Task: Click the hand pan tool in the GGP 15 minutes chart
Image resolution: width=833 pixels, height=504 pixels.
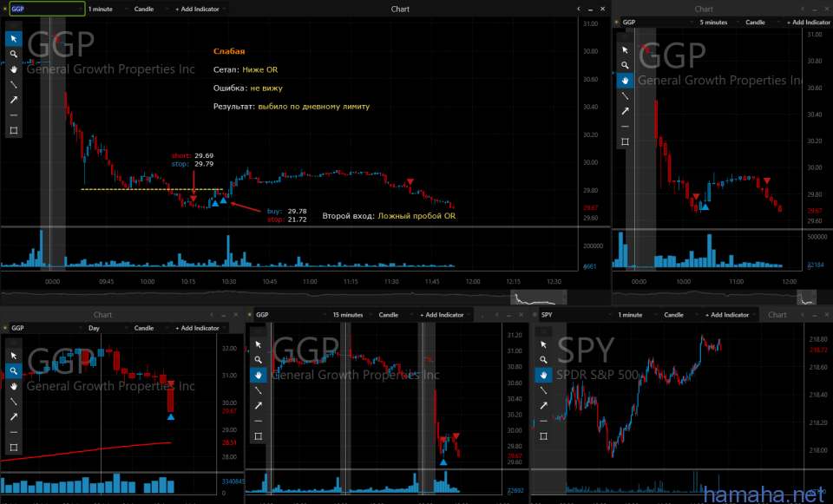Action: pyautogui.click(x=259, y=376)
